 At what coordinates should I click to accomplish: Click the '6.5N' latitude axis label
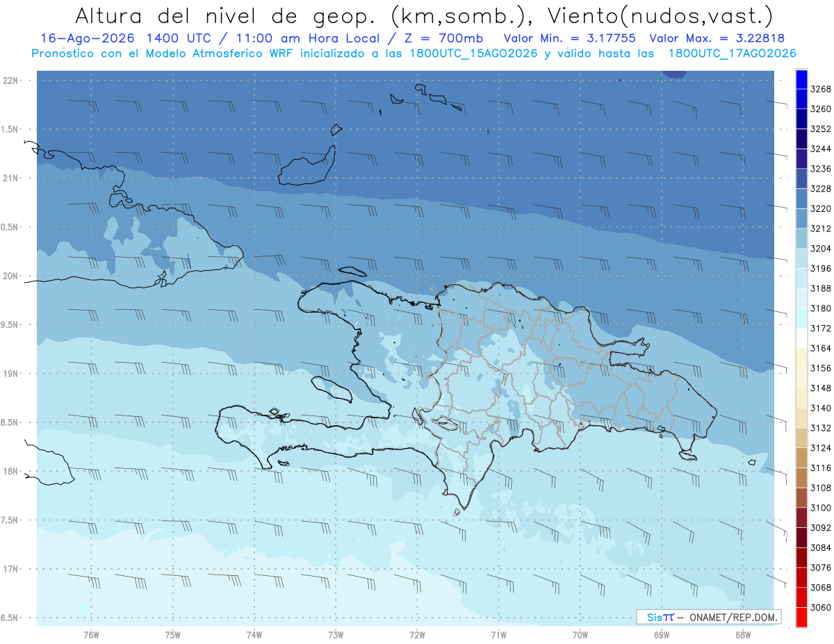10,618
